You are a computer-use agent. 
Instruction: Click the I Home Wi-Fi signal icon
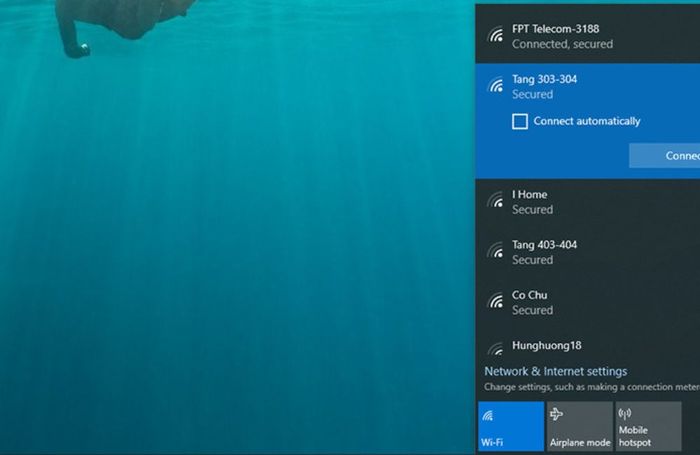[x=496, y=200]
